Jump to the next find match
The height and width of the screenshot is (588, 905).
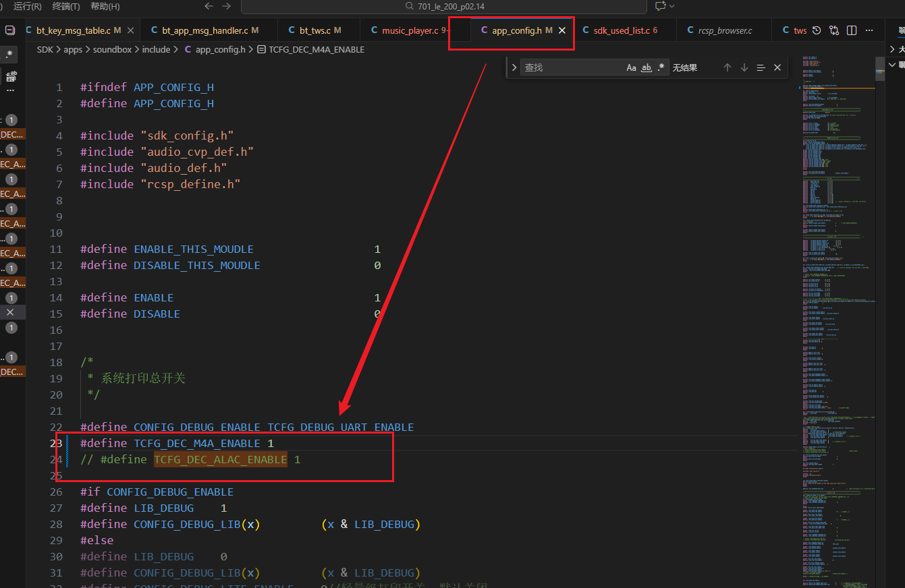744,67
